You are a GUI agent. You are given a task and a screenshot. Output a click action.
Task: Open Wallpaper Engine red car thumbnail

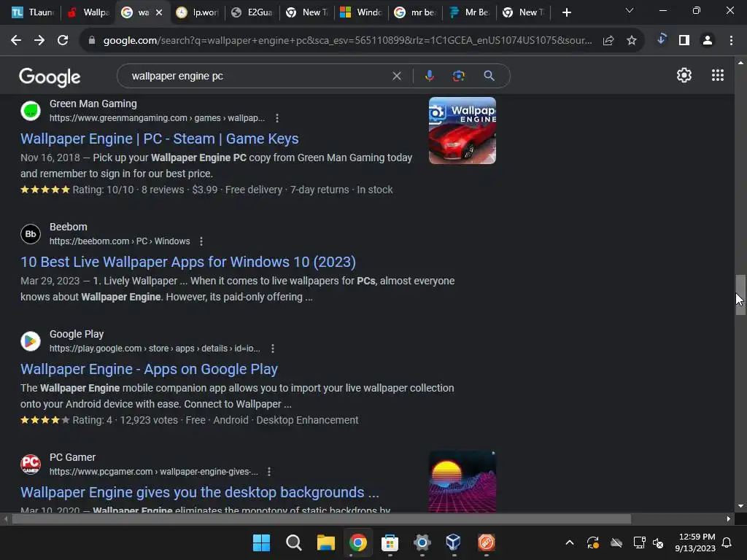click(x=462, y=131)
